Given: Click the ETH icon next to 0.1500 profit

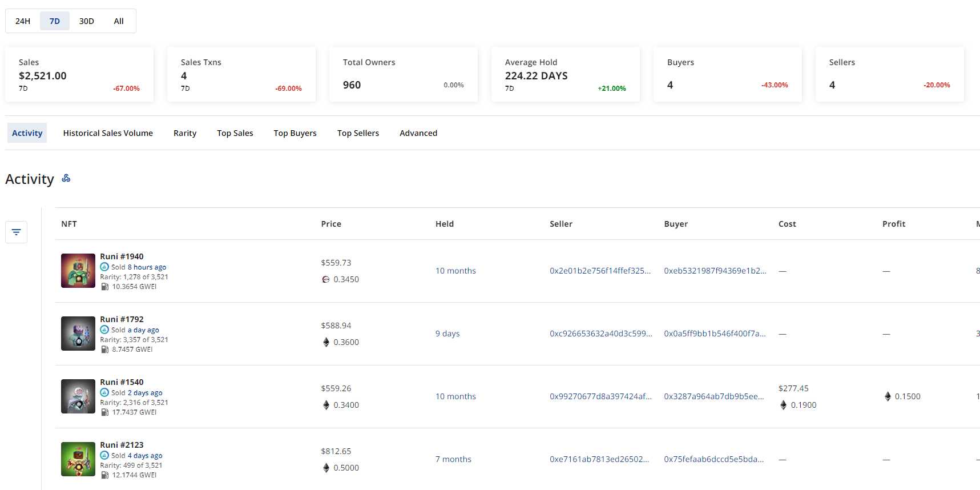Looking at the screenshot, I should point(888,396).
